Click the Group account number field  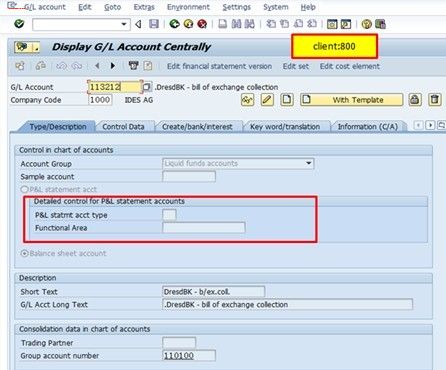[189, 355]
